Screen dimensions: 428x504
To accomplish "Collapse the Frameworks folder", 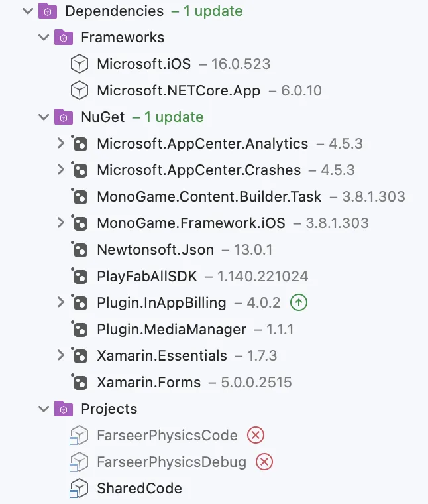I will coord(44,38).
